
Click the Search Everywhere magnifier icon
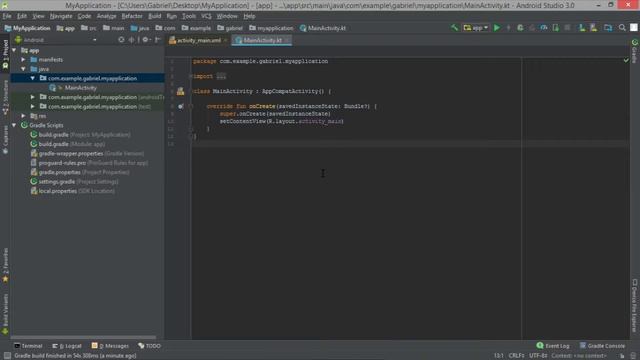622,28
